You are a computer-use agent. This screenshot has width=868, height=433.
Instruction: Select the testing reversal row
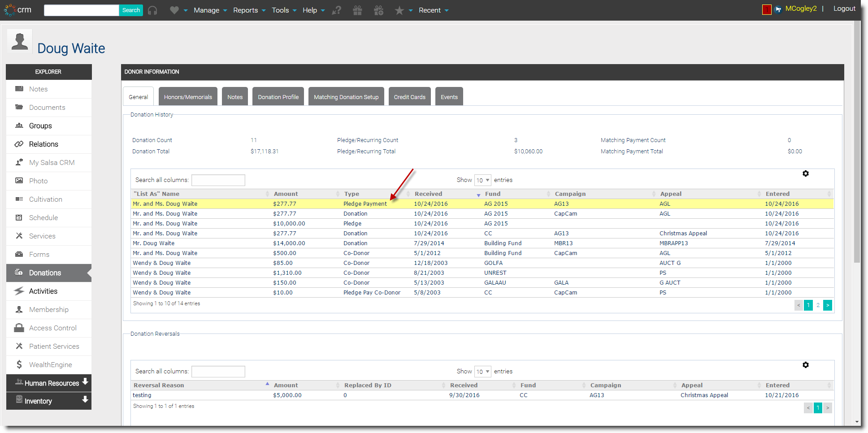pos(482,395)
